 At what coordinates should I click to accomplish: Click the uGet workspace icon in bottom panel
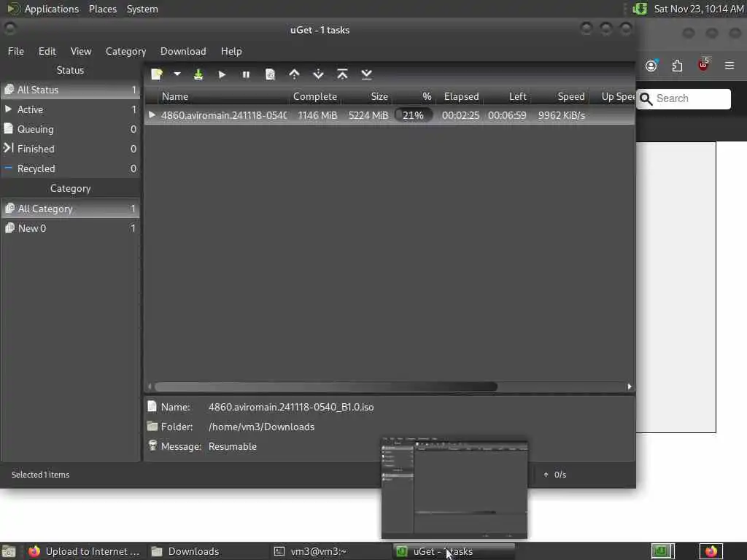(x=663, y=551)
